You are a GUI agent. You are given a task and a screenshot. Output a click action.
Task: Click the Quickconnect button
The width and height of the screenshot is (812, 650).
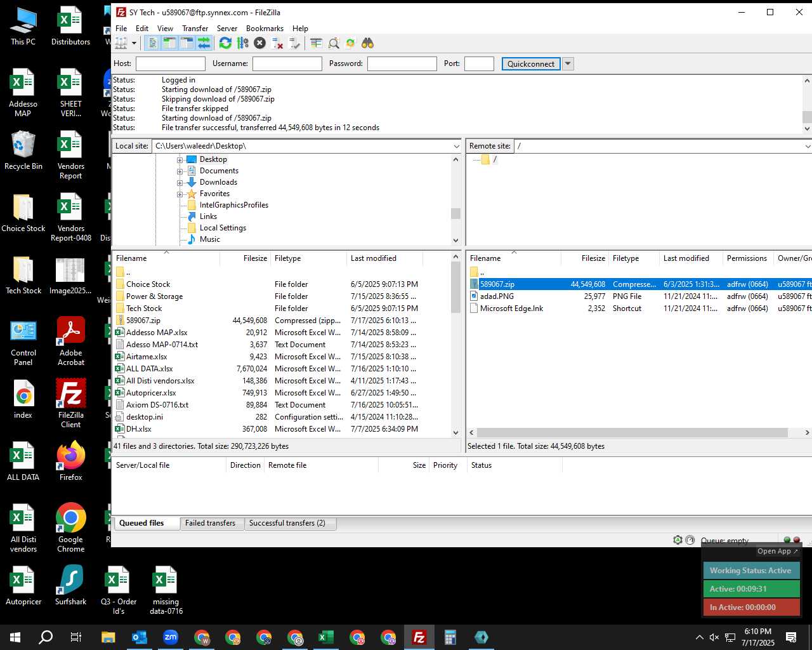[x=531, y=63]
